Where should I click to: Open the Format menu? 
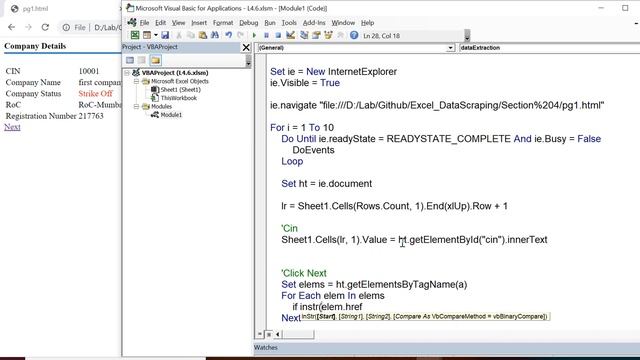223,23
